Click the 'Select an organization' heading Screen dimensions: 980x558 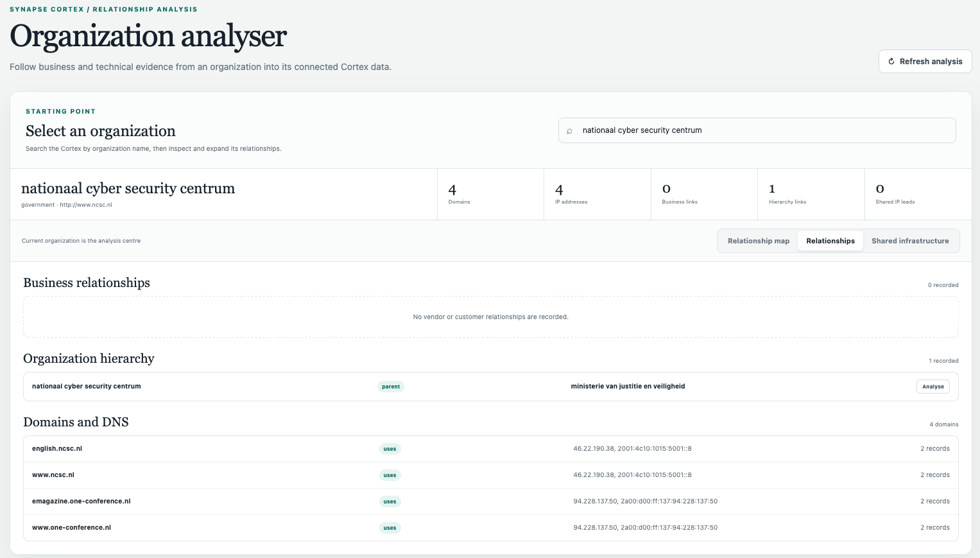coord(100,131)
